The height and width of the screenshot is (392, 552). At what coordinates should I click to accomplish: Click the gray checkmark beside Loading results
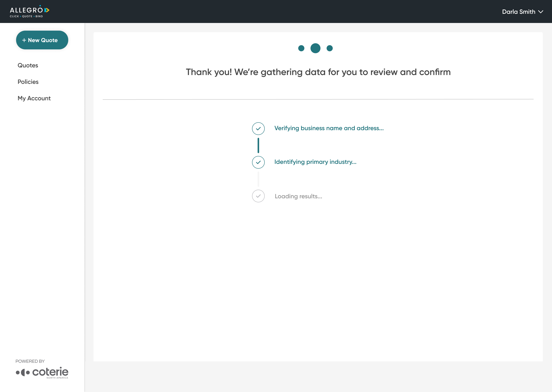[258, 196]
